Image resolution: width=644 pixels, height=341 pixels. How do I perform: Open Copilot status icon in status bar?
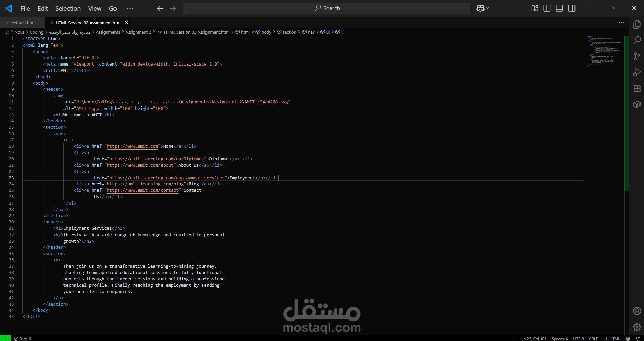(x=628, y=338)
